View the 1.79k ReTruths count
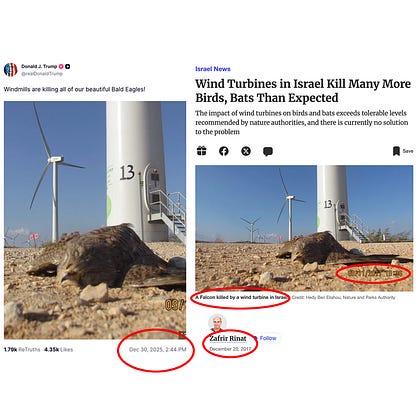 click(x=22, y=349)
